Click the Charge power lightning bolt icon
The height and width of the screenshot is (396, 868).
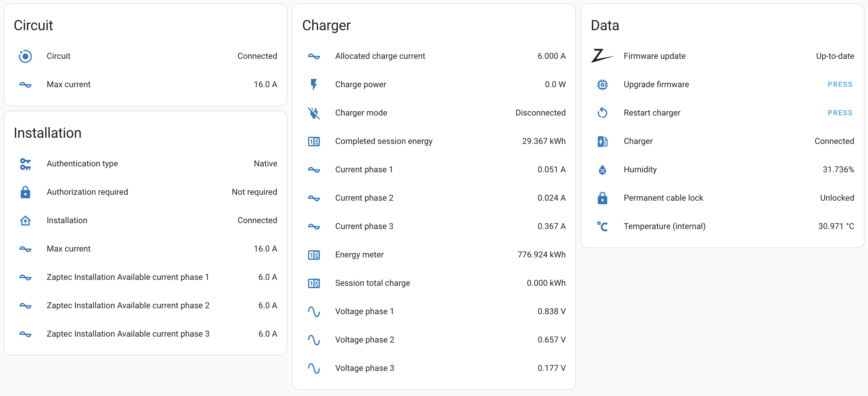click(314, 85)
